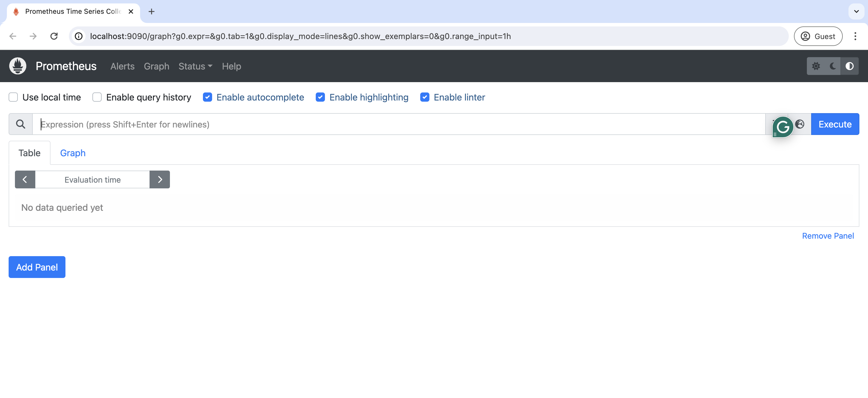
Task: Disable the autocomplete checkbox
Action: point(207,97)
